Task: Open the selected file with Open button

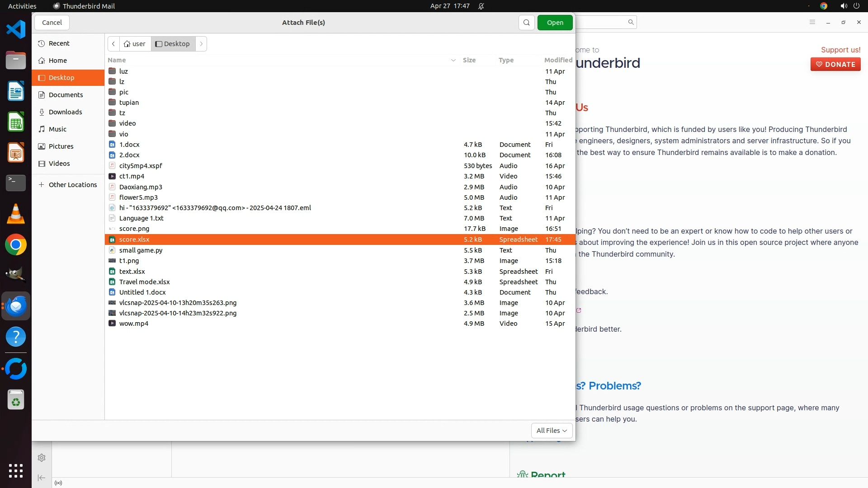Action: [555, 23]
